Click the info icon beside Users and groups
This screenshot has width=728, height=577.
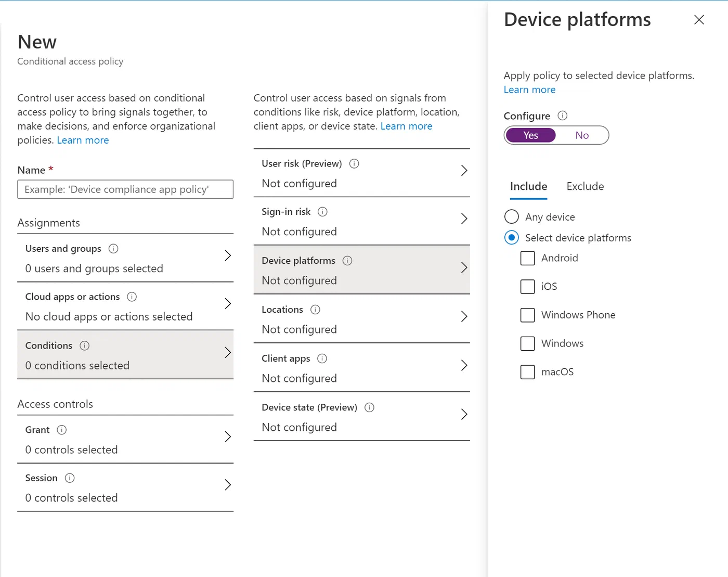pyautogui.click(x=113, y=249)
